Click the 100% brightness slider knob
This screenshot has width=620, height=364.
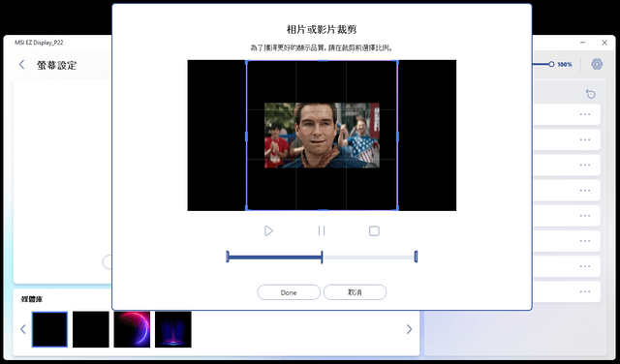coord(551,64)
